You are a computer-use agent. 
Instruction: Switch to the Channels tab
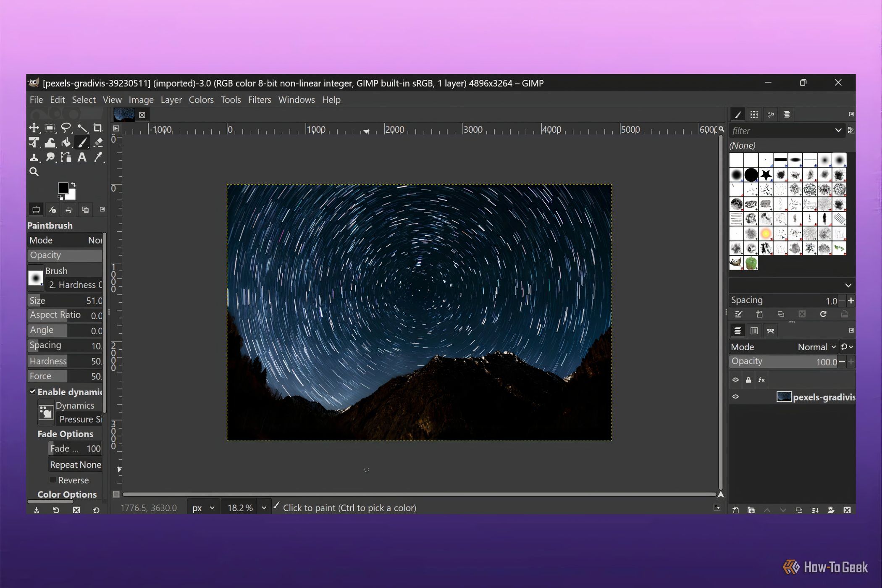click(x=754, y=331)
